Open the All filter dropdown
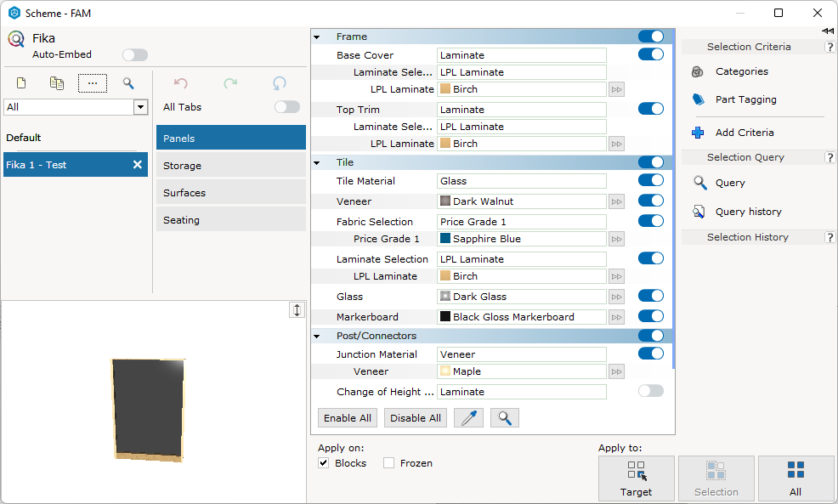 [x=140, y=107]
